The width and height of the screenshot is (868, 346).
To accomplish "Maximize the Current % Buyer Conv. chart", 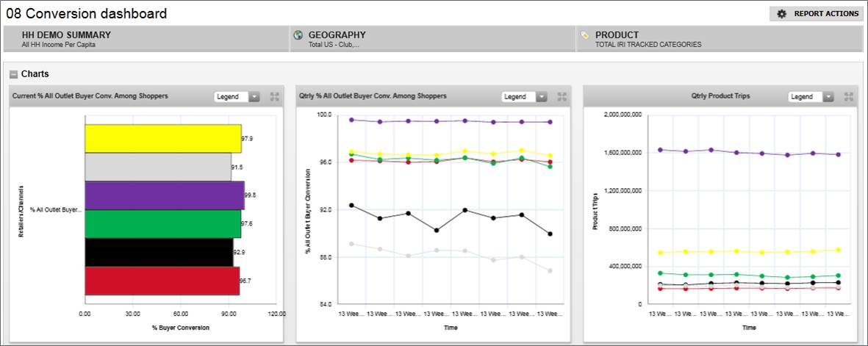I will [275, 96].
